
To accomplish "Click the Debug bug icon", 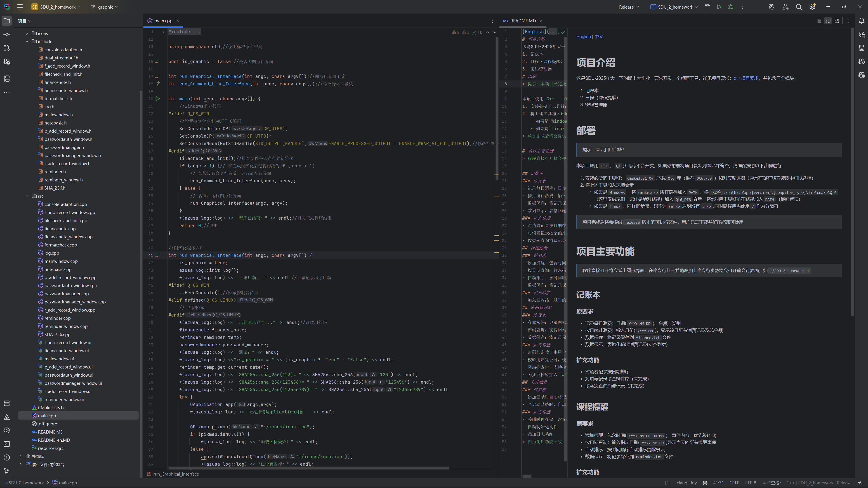I will (731, 7).
